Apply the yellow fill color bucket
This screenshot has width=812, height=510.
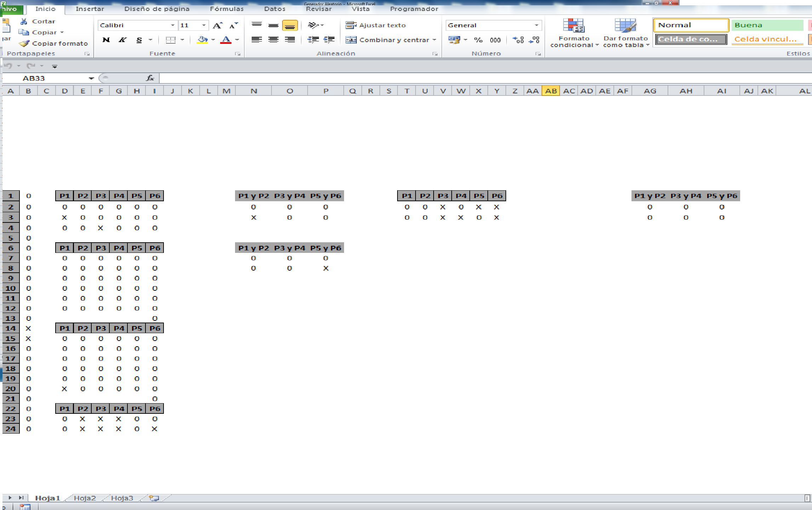tap(202, 40)
